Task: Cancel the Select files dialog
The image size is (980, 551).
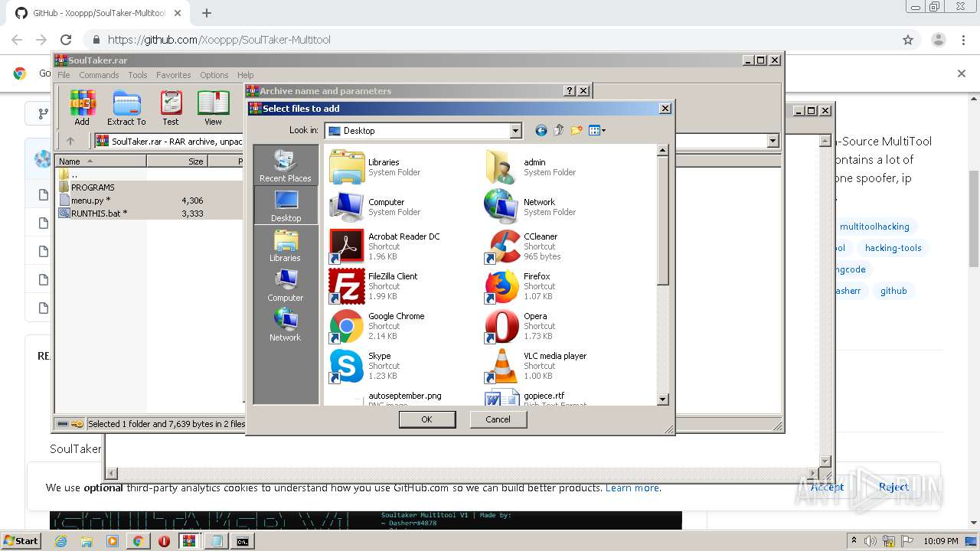Action: point(498,419)
